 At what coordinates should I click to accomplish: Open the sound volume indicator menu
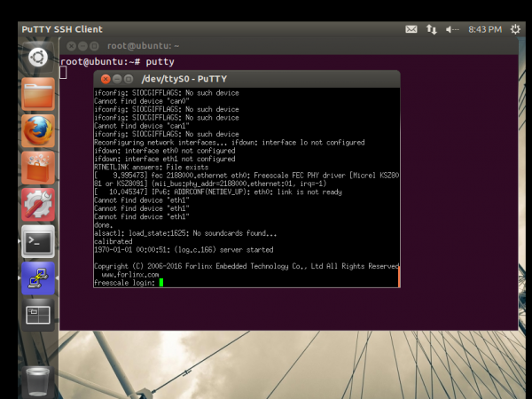[x=453, y=29]
